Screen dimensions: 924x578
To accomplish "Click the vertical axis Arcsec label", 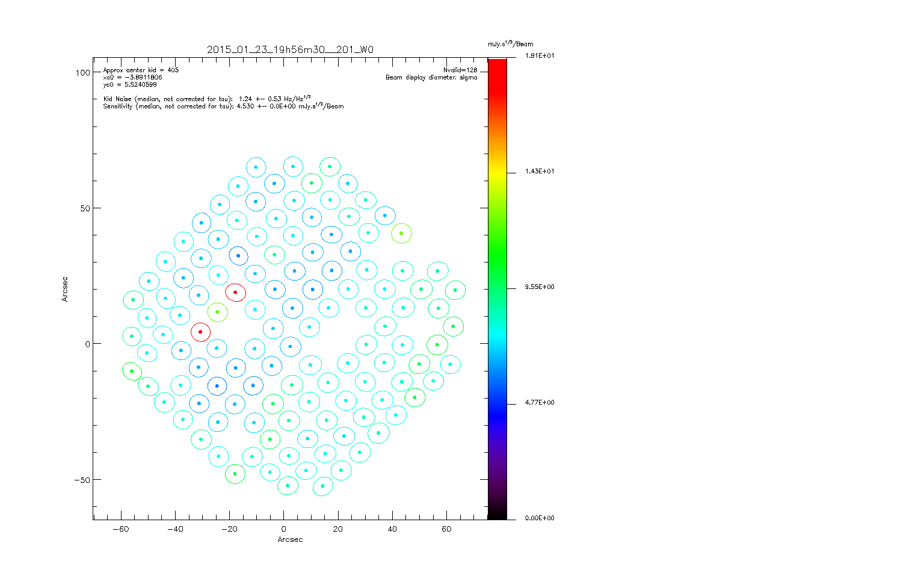I will coord(65,289).
